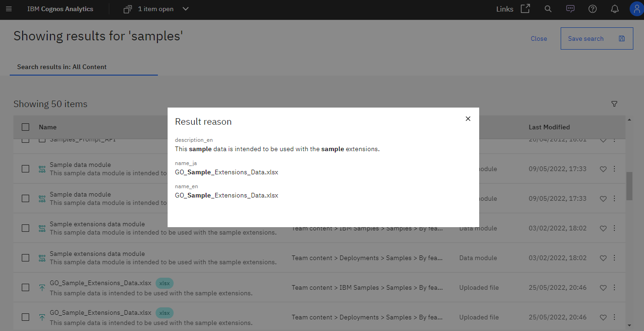Check Sample extensions data module in IBM Samples
644x331 pixels.
(25, 228)
